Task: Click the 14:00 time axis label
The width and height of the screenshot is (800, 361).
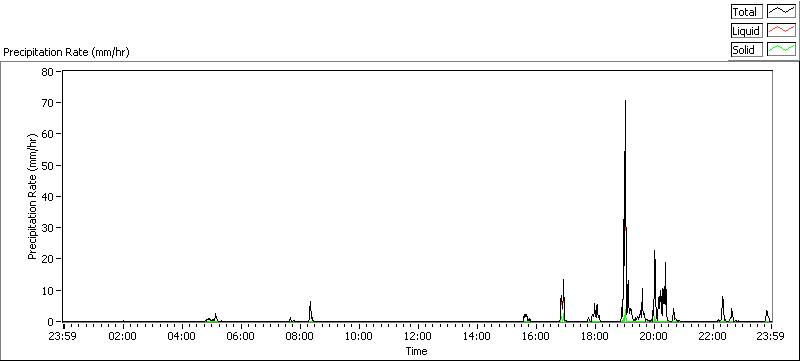Action: click(477, 336)
